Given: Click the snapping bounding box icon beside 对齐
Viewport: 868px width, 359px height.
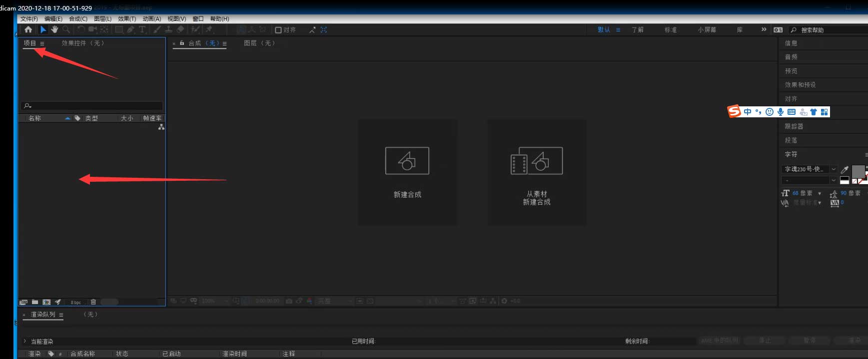Looking at the screenshot, I should pyautogui.click(x=324, y=30).
